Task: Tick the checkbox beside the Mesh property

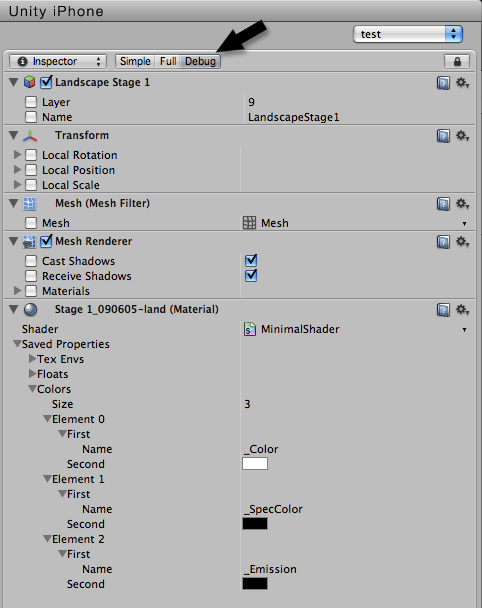Action: tap(31, 223)
